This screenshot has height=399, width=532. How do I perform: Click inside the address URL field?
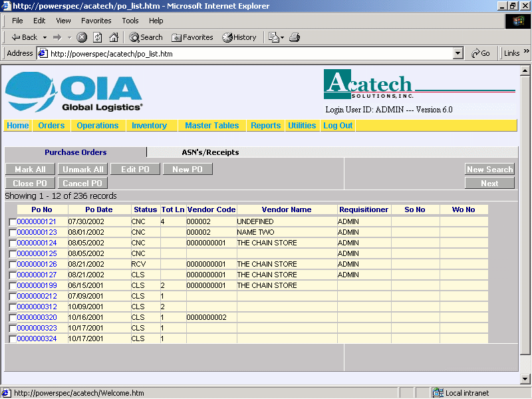point(251,54)
